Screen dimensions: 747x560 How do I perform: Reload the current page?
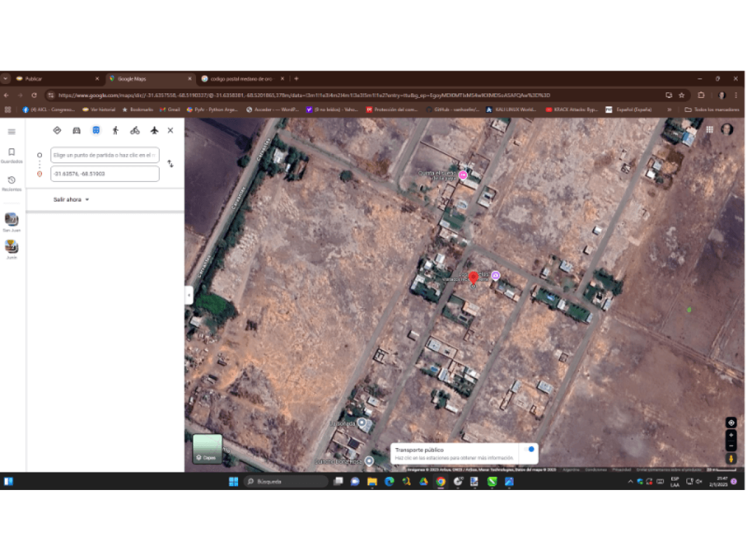(34, 95)
